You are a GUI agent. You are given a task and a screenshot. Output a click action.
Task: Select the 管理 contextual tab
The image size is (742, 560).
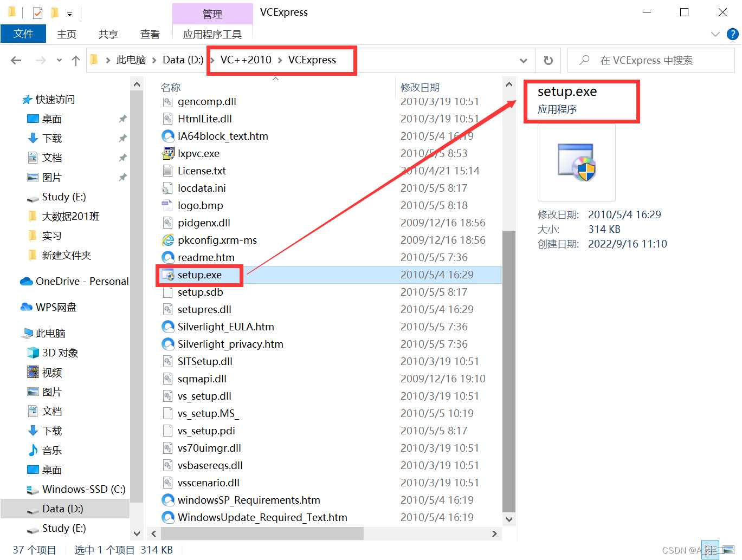tap(212, 14)
